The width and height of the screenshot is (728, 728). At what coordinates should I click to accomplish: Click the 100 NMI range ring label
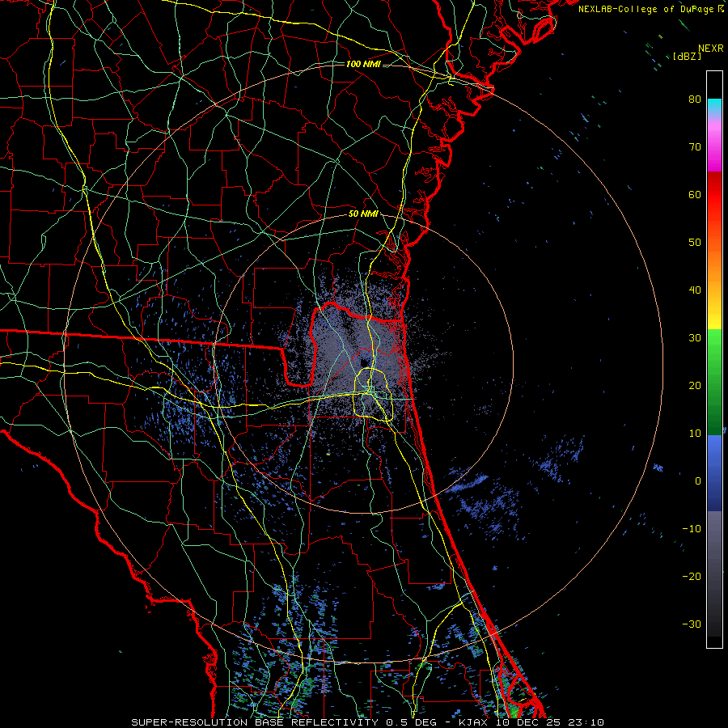point(363,64)
